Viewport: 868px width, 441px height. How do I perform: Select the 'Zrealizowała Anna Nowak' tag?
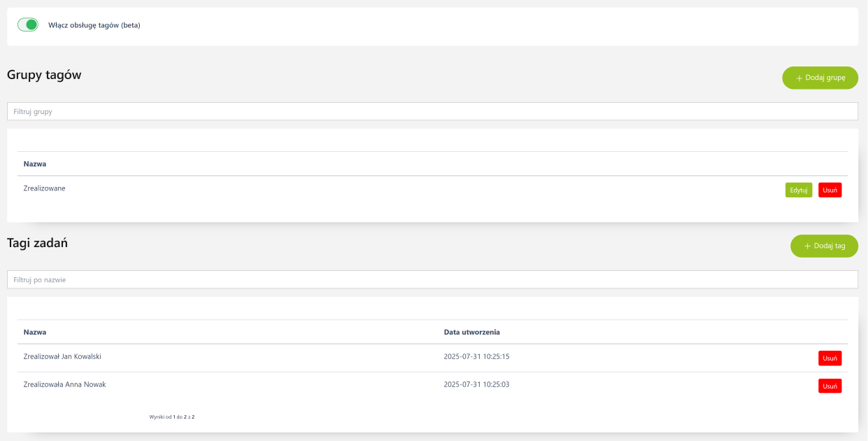(64, 384)
